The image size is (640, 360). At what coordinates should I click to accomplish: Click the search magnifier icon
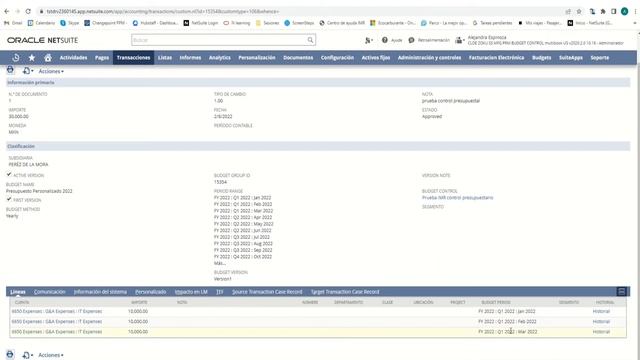point(310,40)
